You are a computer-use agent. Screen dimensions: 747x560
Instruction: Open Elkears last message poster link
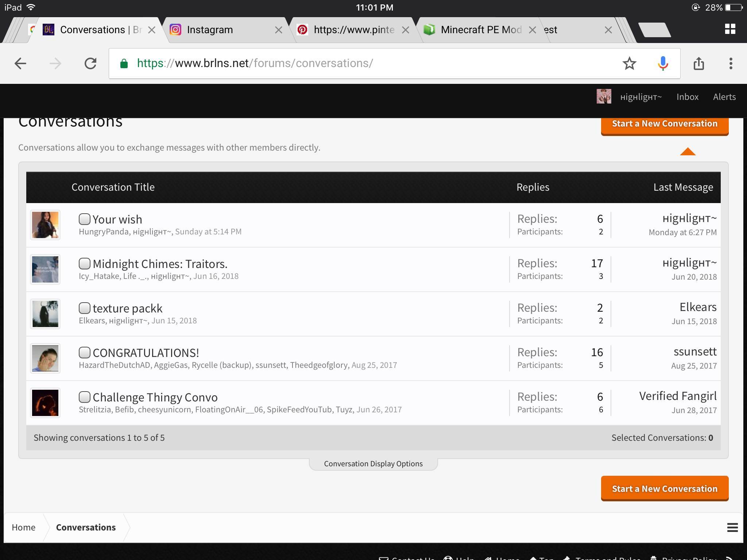[698, 307]
